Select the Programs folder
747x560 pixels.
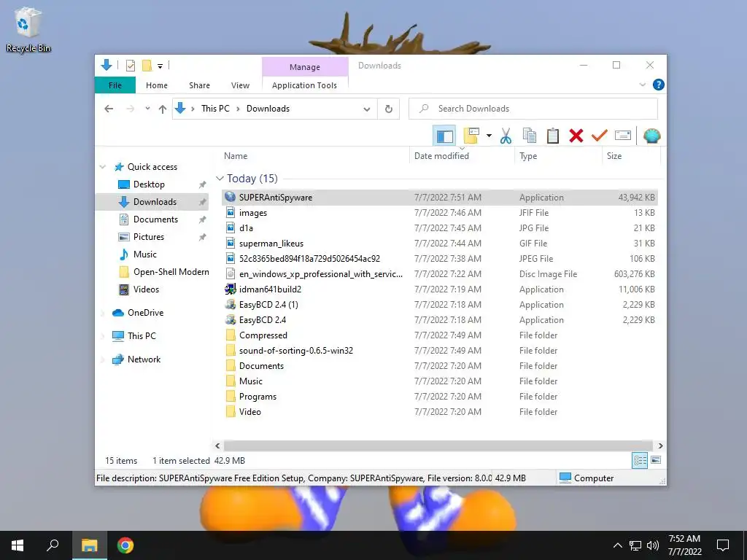point(439,396)
